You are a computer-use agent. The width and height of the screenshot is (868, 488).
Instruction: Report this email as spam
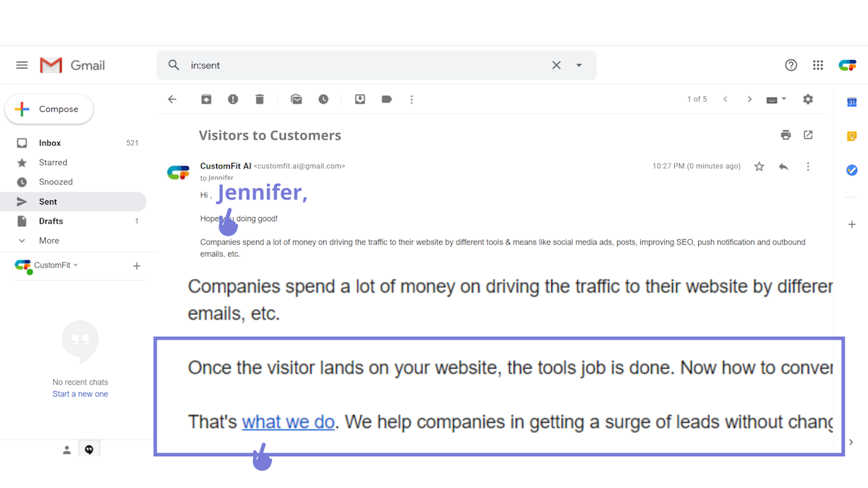(233, 99)
